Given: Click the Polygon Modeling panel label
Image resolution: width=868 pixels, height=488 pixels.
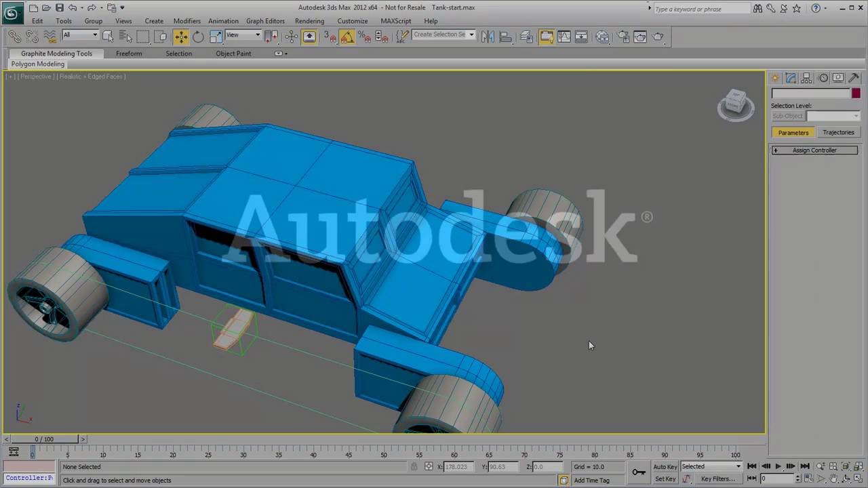Looking at the screenshot, I should pyautogui.click(x=38, y=64).
